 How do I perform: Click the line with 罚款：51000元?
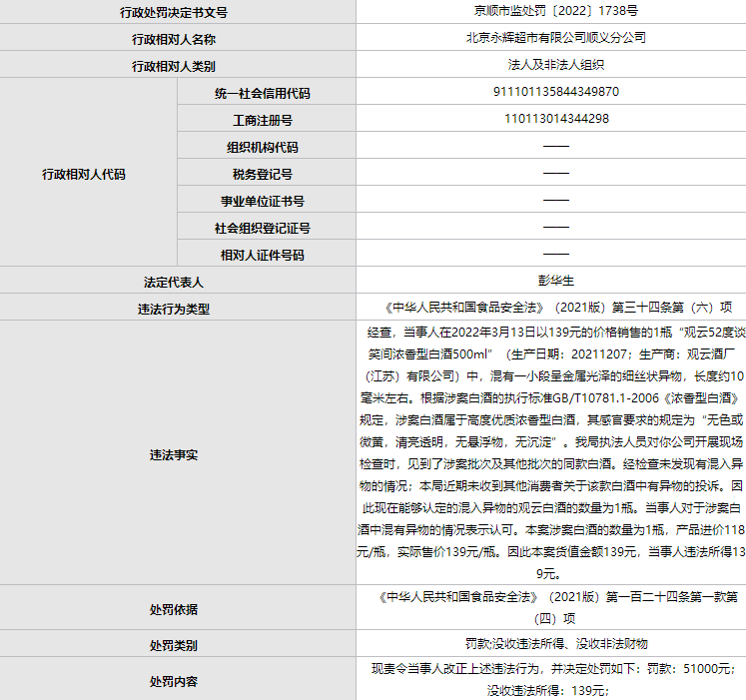coord(553,669)
